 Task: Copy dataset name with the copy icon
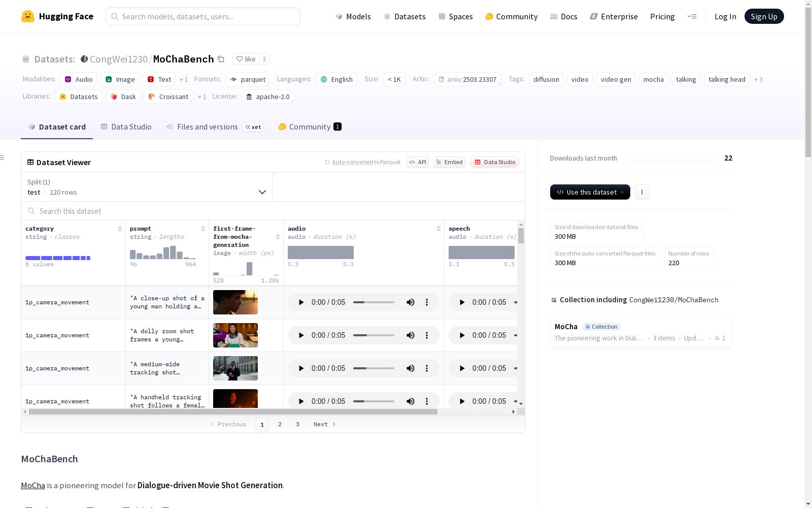pyautogui.click(x=221, y=59)
